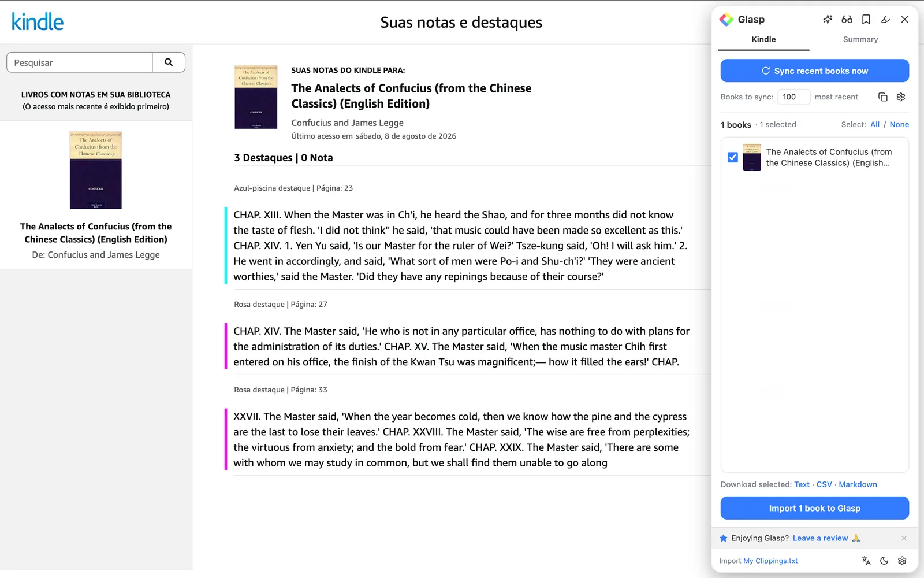Click 'De: Confucius and James Legge' sidebar text
924x578 pixels.
[x=96, y=255]
